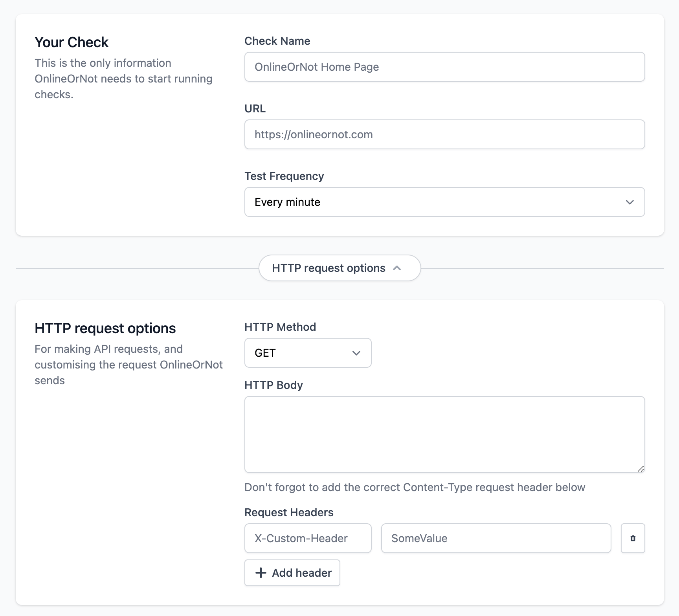Click the OnlineOrNot Home Page check name

click(x=444, y=67)
